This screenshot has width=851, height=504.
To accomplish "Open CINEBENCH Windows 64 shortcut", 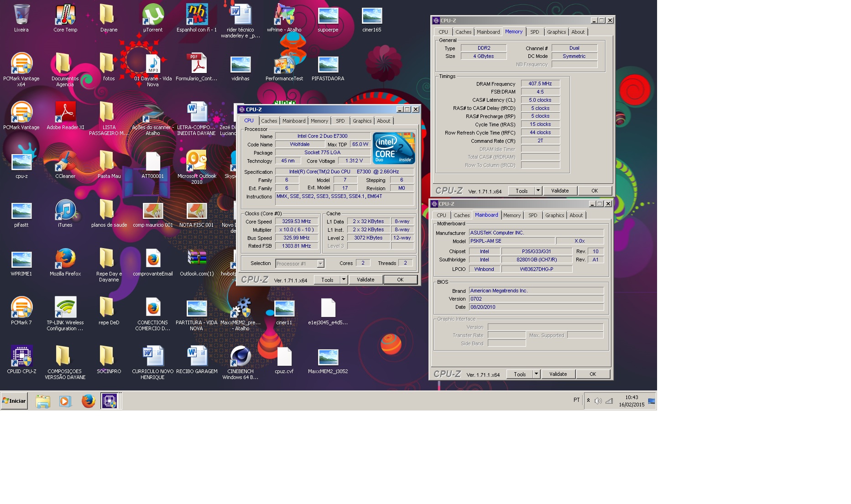I will click(x=240, y=362).
